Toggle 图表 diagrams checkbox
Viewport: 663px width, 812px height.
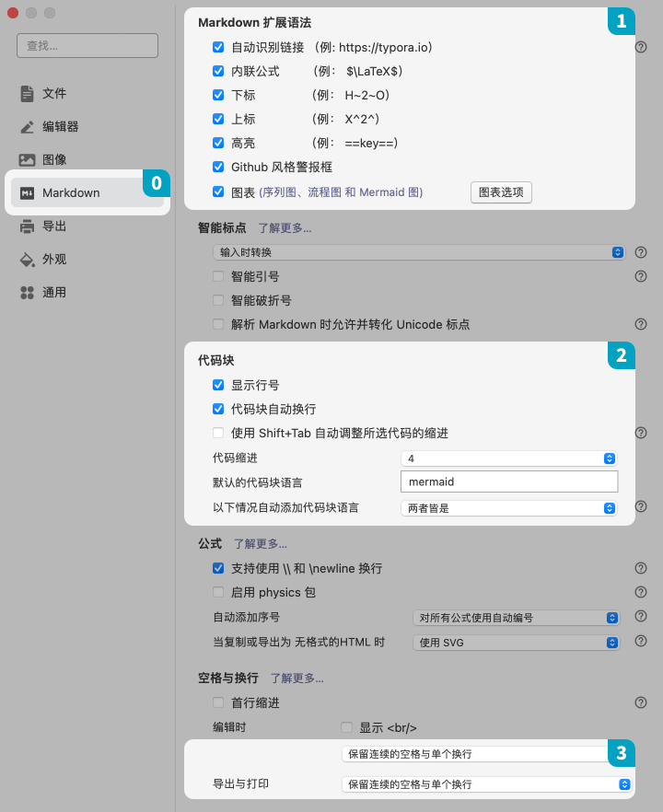[218, 191]
